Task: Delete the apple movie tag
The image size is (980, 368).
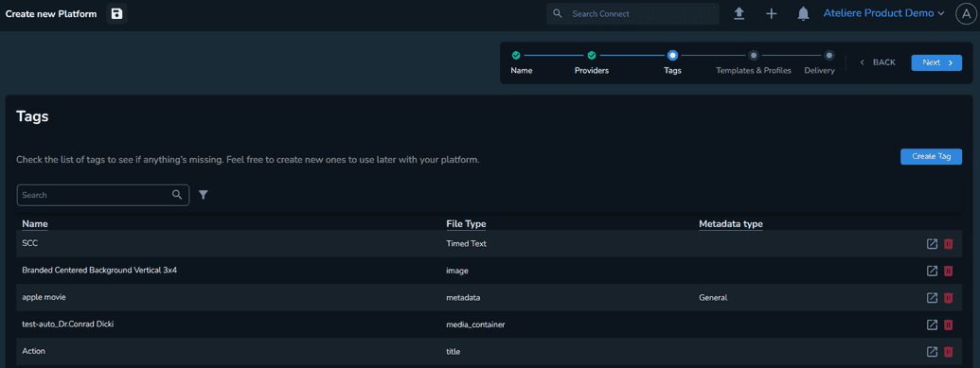Action: (x=948, y=298)
